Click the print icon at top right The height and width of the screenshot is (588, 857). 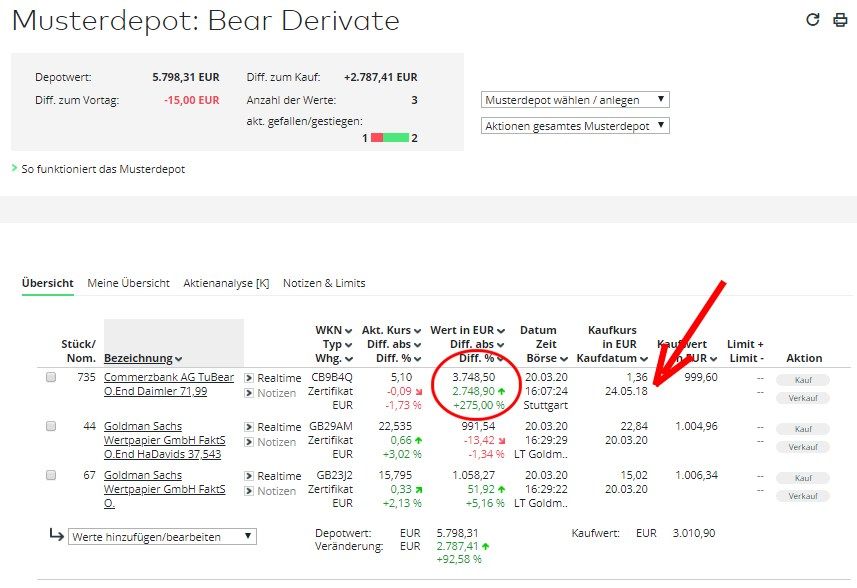tap(840, 20)
